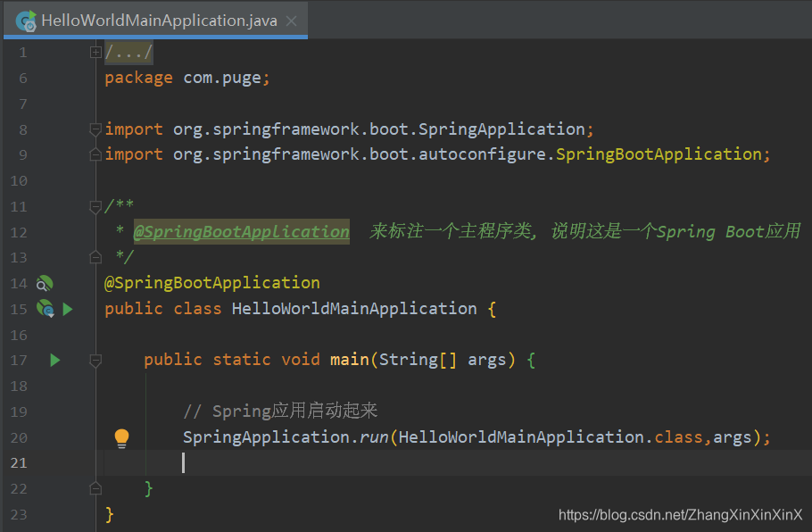The width and height of the screenshot is (812, 532).
Task: Click the main method name
Action: pos(350,360)
